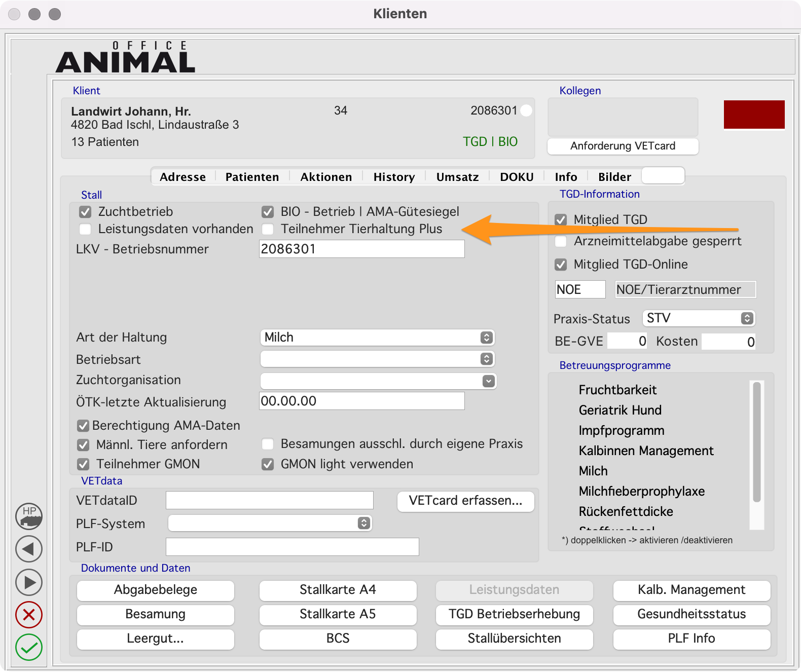Go to next client record arrow
The height and width of the screenshot is (672, 801).
[x=29, y=582]
